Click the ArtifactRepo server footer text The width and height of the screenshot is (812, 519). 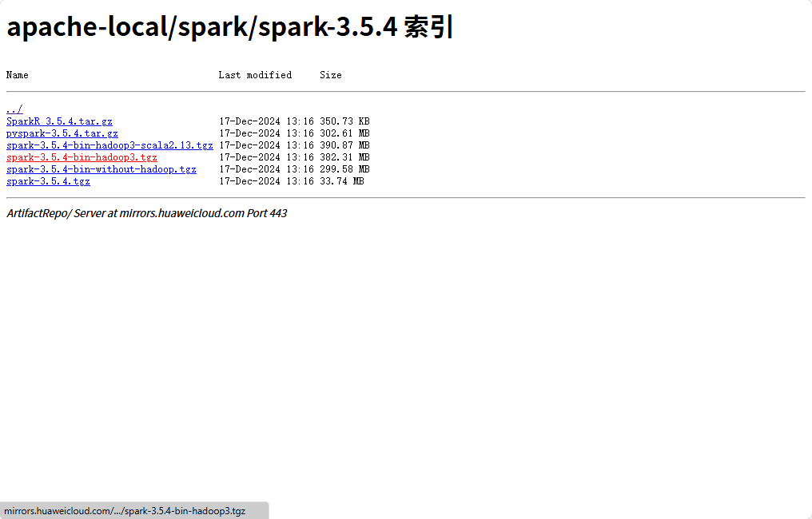[x=146, y=213]
